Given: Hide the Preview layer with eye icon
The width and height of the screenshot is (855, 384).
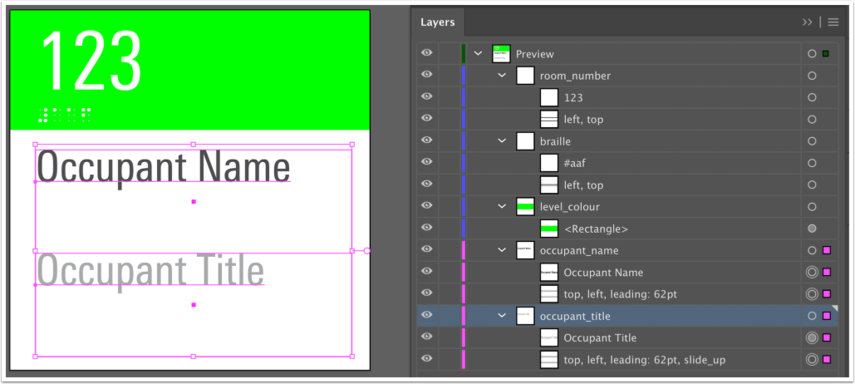Looking at the screenshot, I should 427,53.
